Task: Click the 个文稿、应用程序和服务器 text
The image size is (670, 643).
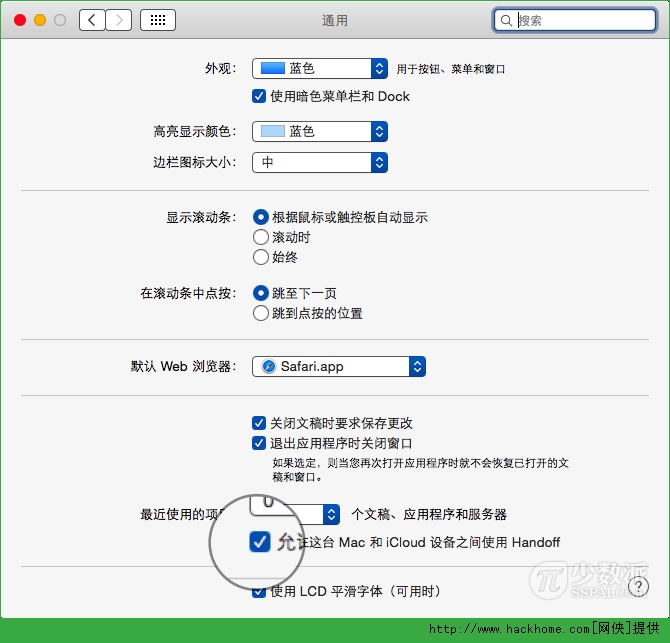Action: click(x=429, y=514)
